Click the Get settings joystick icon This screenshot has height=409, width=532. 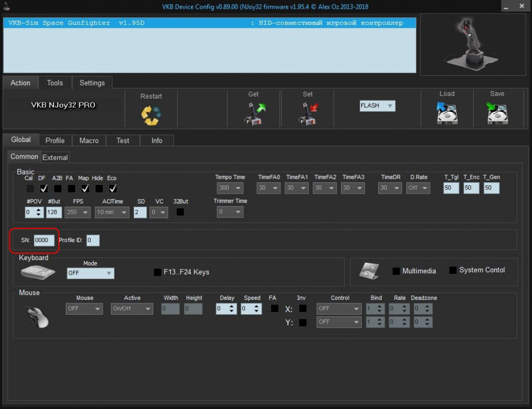254,114
